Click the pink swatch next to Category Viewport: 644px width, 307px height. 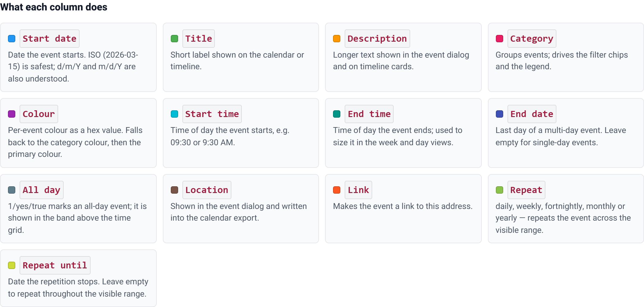coord(500,39)
